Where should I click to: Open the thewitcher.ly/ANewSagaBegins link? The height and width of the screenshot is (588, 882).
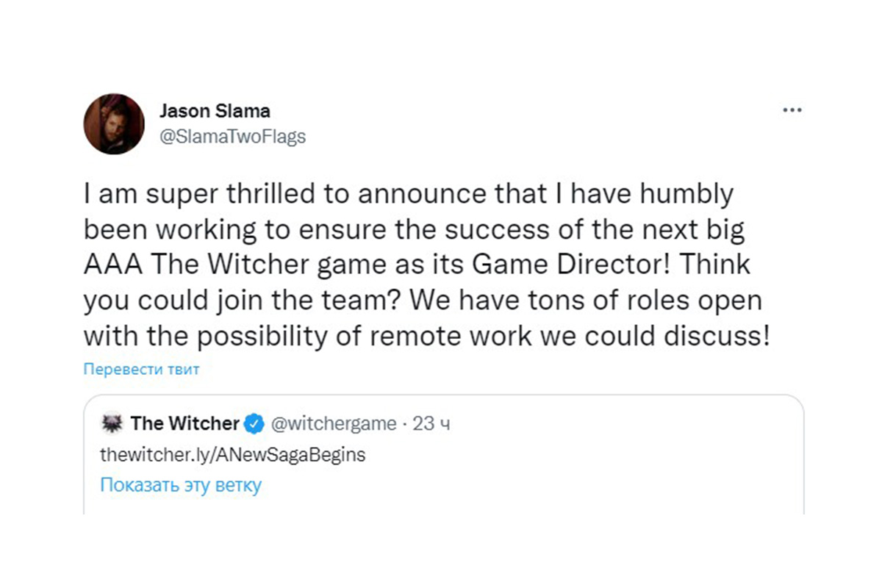[x=232, y=455]
